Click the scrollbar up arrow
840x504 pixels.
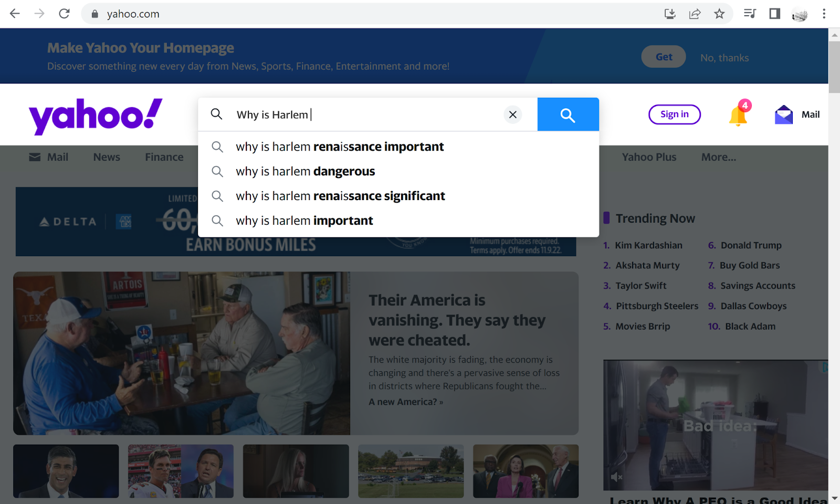point(834,35)
